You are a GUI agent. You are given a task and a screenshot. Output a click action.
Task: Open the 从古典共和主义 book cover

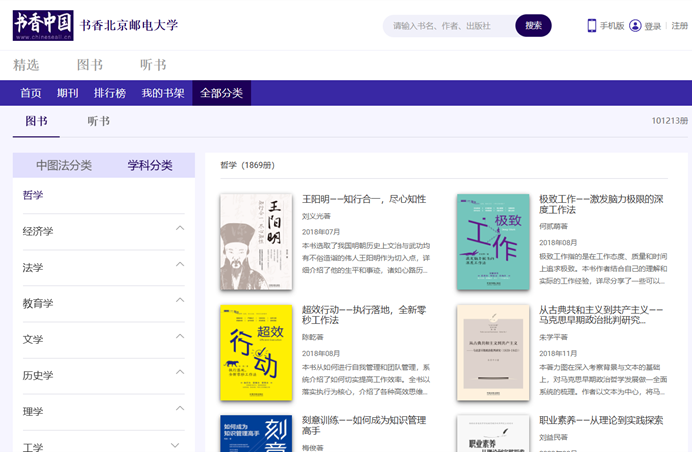pyautogui.click(x=493, y=353)
